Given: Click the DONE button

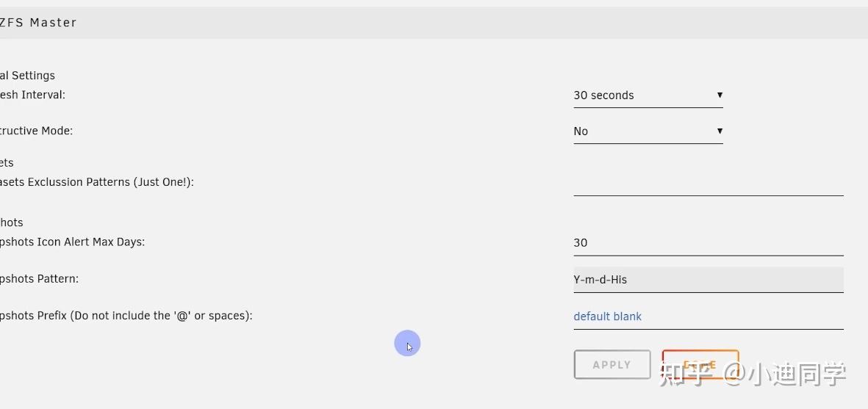Looking at the screenshot, I should point(700,364).
